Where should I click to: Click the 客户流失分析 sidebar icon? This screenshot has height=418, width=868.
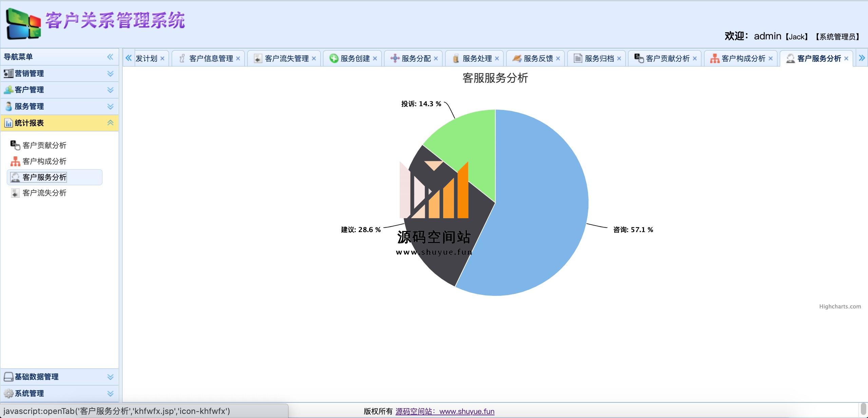(x=15, y=193)
